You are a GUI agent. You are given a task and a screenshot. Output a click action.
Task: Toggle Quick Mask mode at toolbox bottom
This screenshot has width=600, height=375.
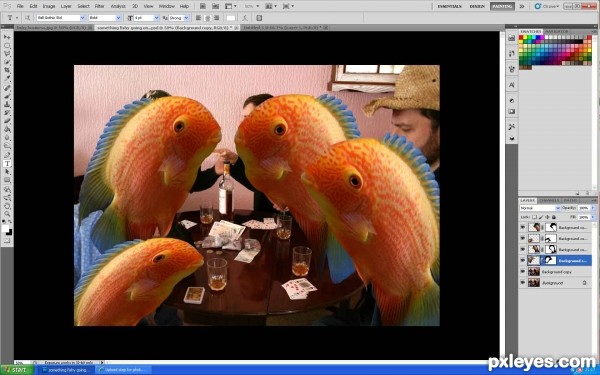pos(7,241)
